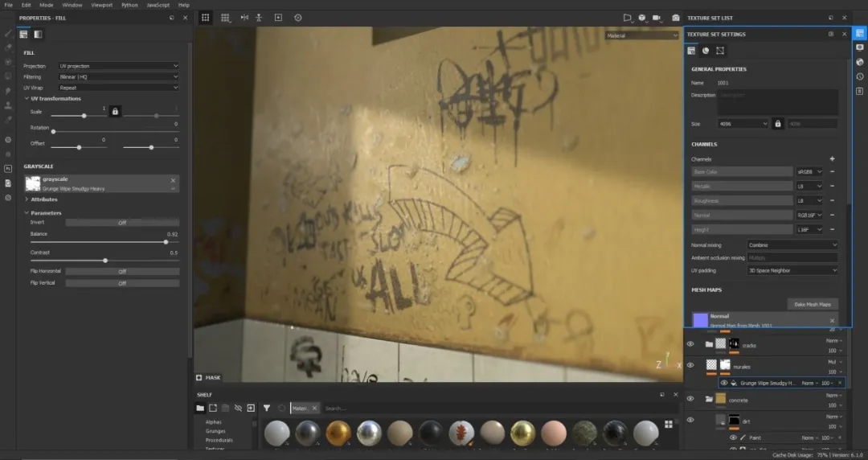Open the Normal RGB16F format dropdown
Screen dimensions: 868x460
pos(809,215)
